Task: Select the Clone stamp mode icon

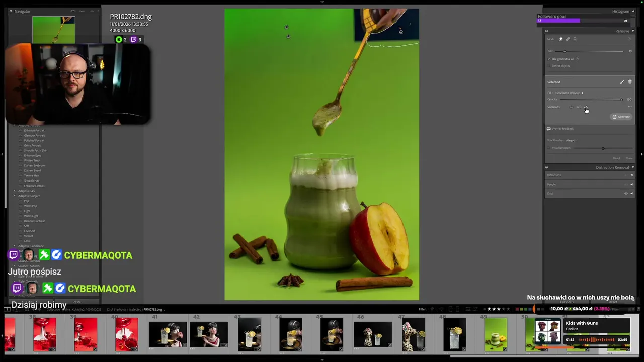Action: pos(575,39)
